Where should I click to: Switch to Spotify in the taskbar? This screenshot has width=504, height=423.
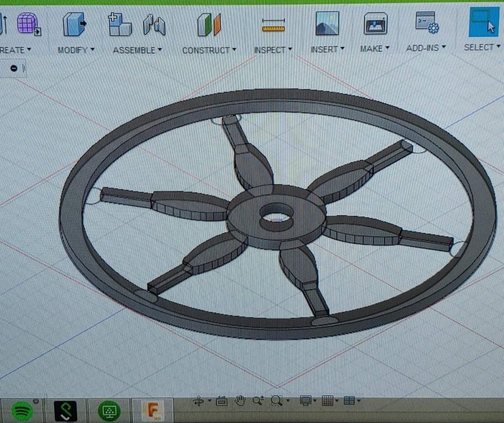tap(22, 410)
